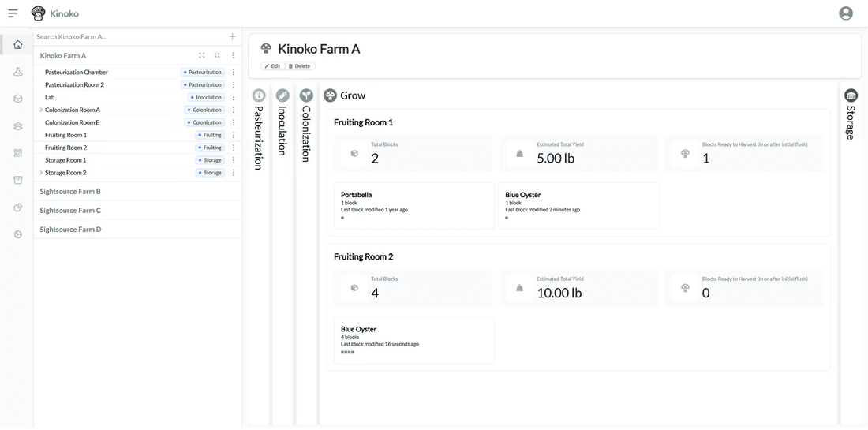This screenshot has width=868, height=430.
Task: Open the cube blocks sidebar icon
Action: click(17, 99)
